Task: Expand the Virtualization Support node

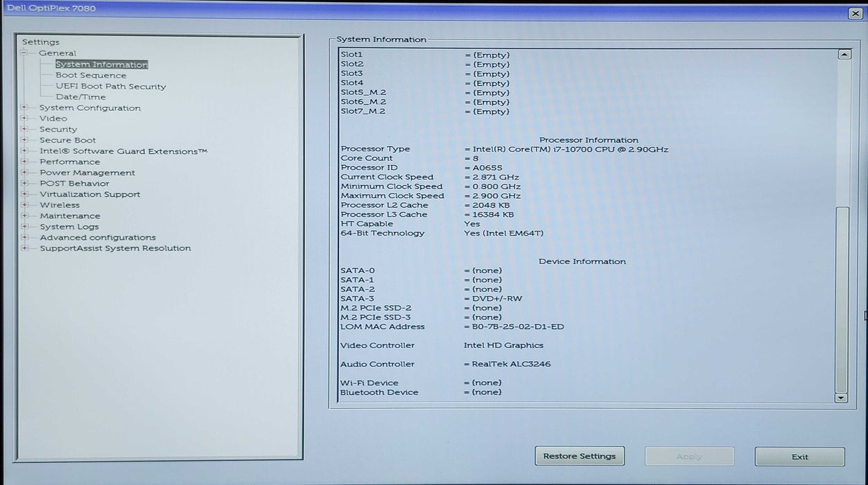Action: pos(24,194)
